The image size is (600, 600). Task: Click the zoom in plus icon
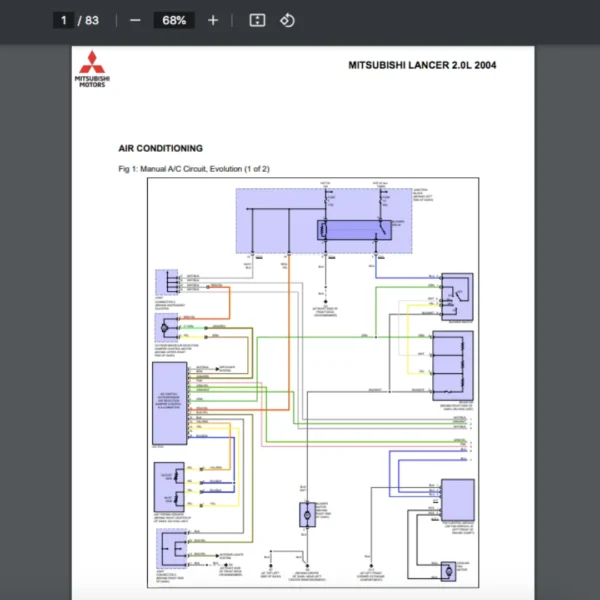(x=213, y=20)
